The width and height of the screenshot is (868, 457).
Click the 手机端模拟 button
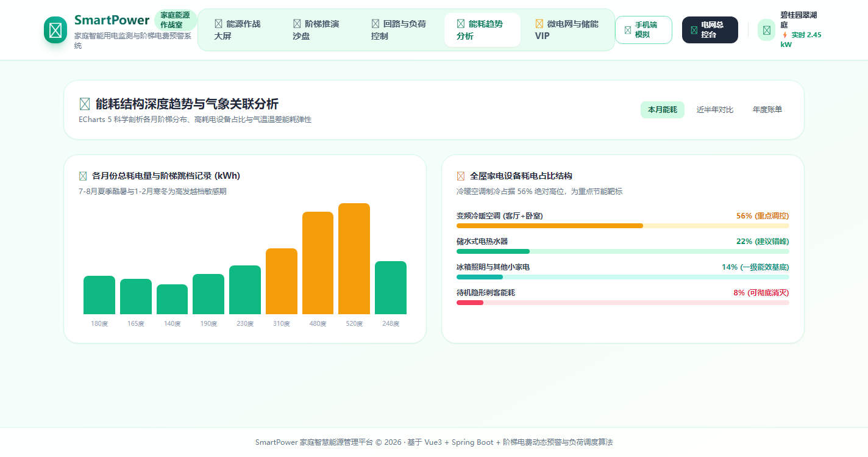point(644,30)
